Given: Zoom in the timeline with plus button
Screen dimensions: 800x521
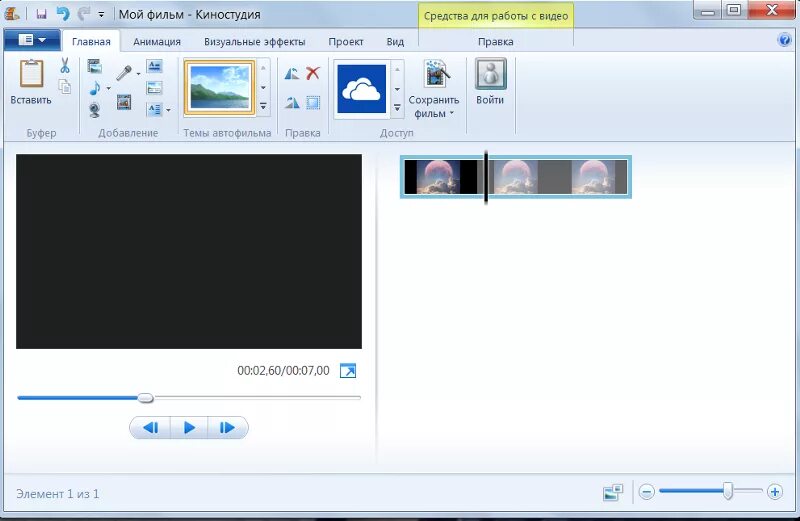Looking at the screenshot, I should click(775, 492).
